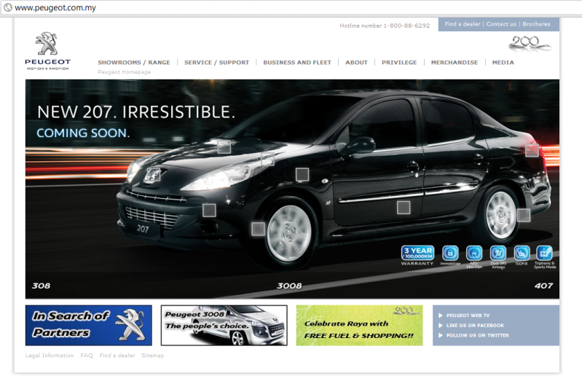Click the 3 Year Warranty badge
Screen dimensions: 582x392
417,254
